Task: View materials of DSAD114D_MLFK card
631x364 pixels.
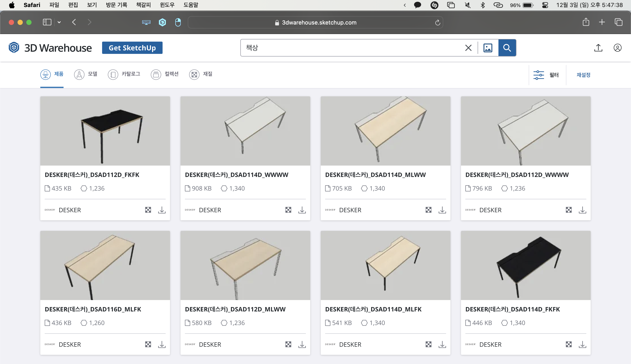Action: click(x=428, y=345)
